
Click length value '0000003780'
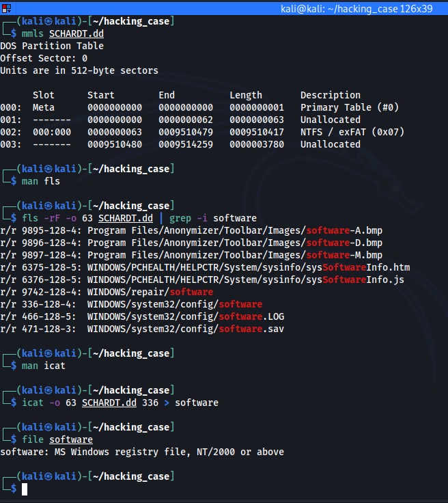[257, 144]
